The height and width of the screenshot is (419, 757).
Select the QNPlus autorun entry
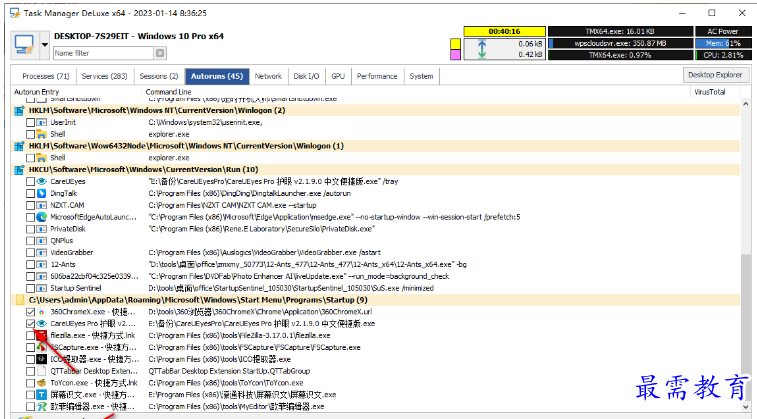click(62, 241)
